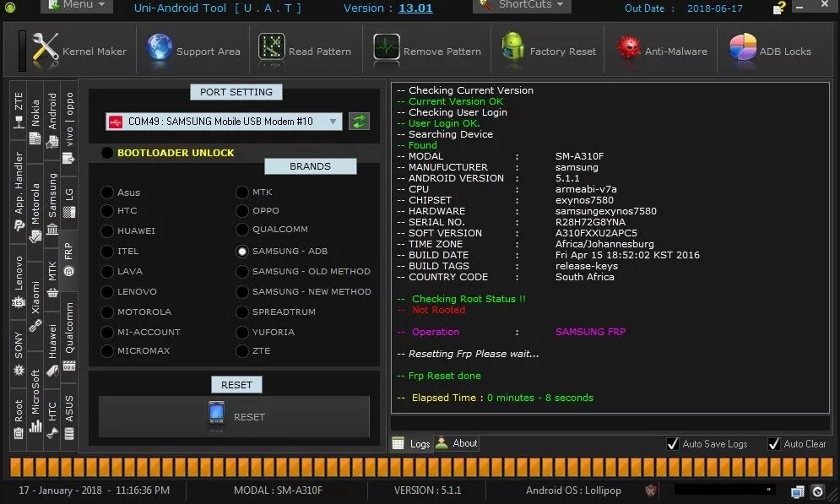Click the monitor icon in status bar
The image size is (840, 504).
pos(797,491)
